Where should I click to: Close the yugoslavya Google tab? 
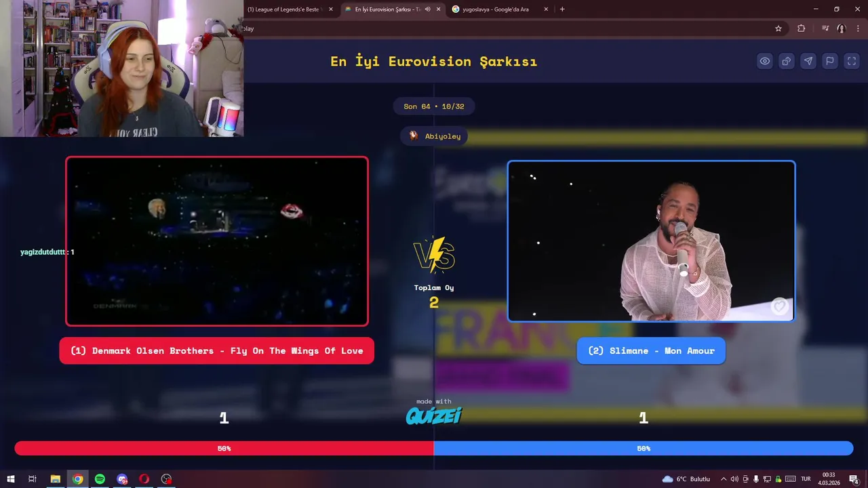point(546,9)
